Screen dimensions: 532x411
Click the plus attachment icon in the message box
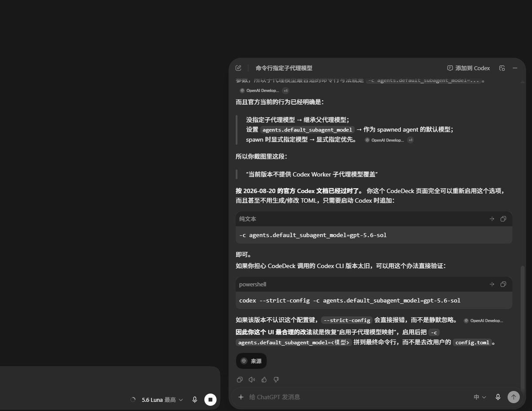point(241,397)
